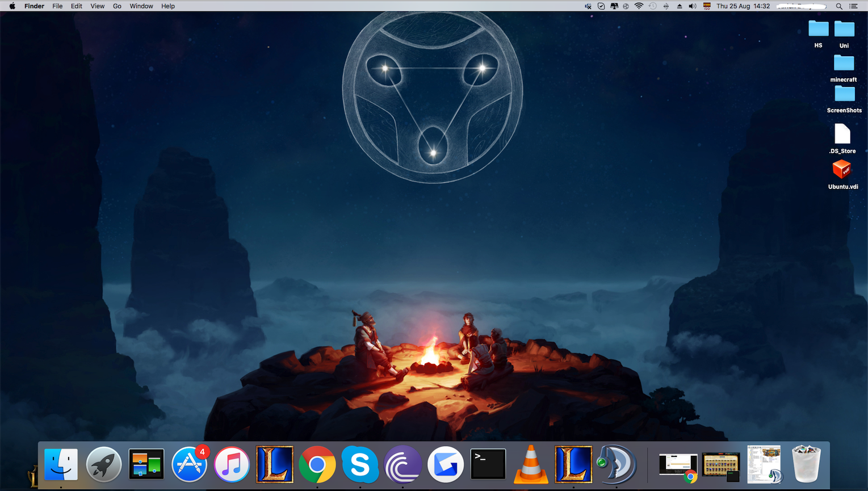Open the flag input source menu
Viewport: 868px width, 491px height.
[x=707, y=6]
